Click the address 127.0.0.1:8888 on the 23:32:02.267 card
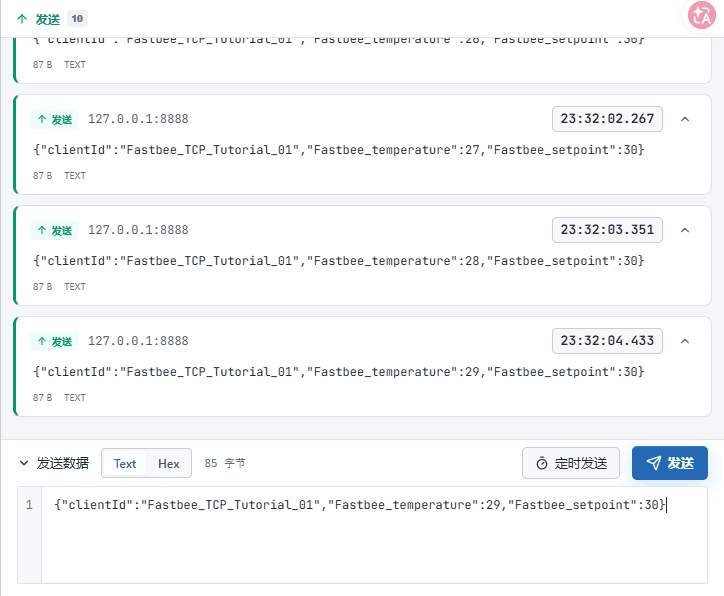The width and height of the screenshot is (724, 596). click(x=138, y=119)
